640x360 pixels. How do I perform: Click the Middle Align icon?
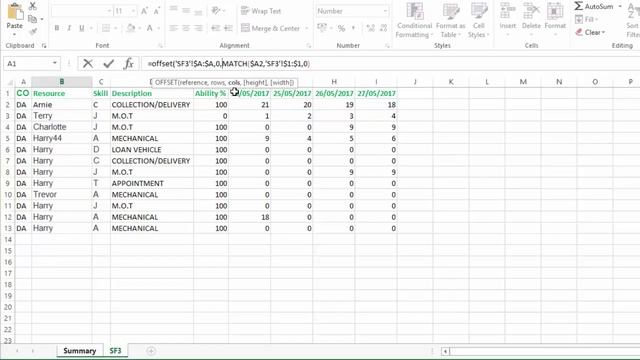click(186, 11)
